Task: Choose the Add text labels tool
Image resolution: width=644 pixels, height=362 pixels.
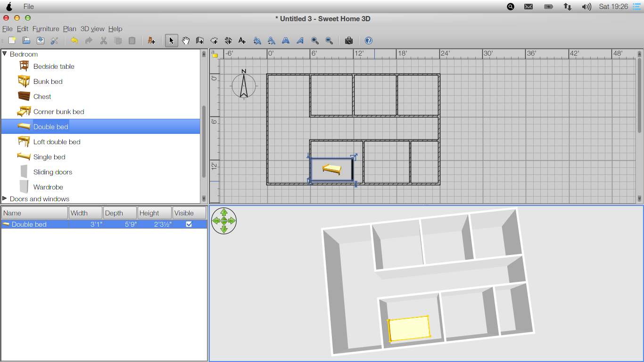Action: [x=242, y=41]
